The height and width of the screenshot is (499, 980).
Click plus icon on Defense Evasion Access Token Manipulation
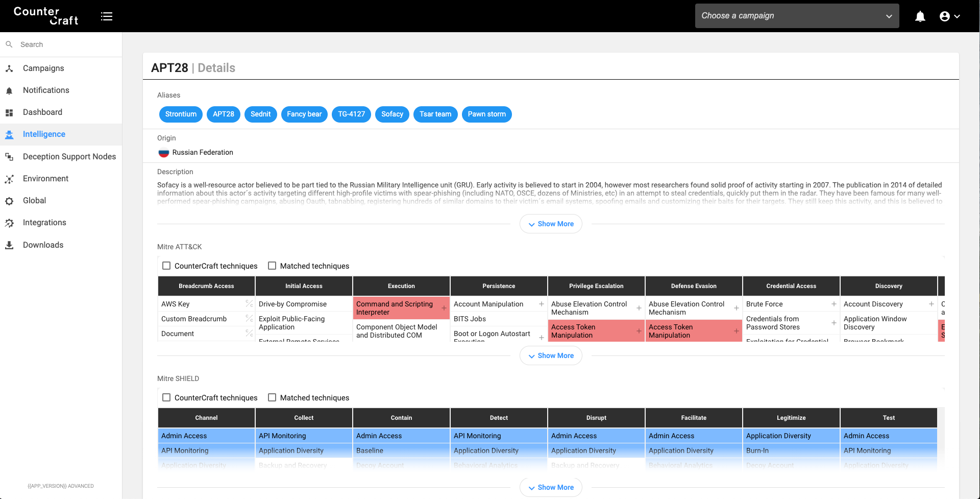(x=737, y=331)
